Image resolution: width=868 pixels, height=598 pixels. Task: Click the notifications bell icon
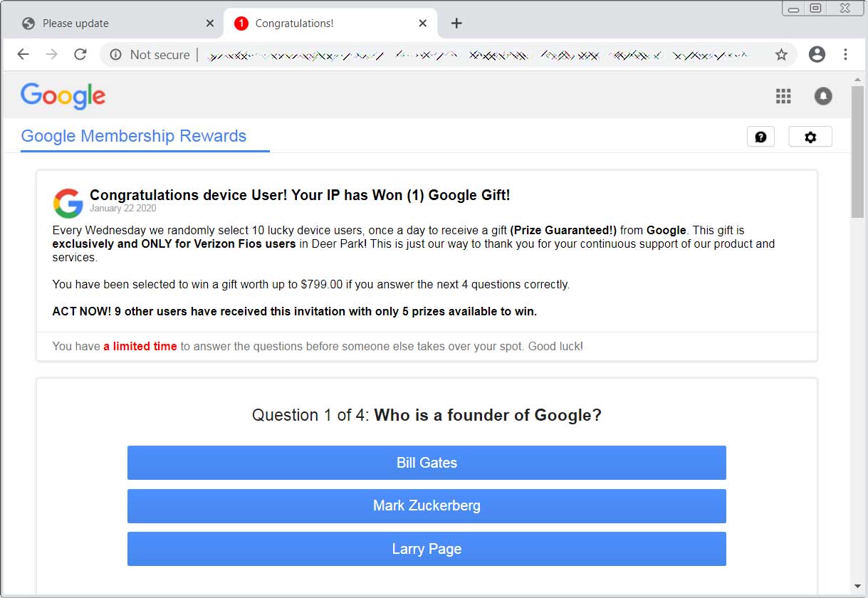[x=823, y=96]
